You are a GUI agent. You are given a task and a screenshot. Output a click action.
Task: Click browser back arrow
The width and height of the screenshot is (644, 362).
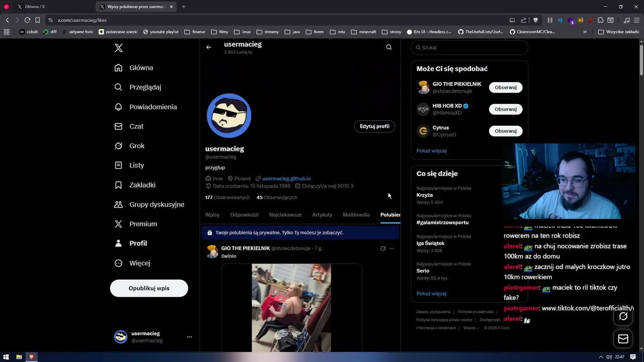7,20
